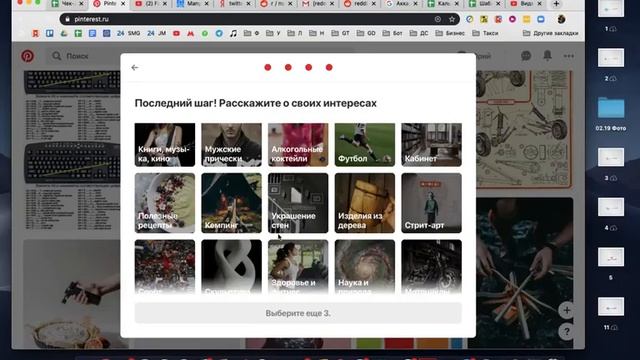Switch to the Pinterest browser tab
The image size is (640, 360).
(x=109, y=4)
